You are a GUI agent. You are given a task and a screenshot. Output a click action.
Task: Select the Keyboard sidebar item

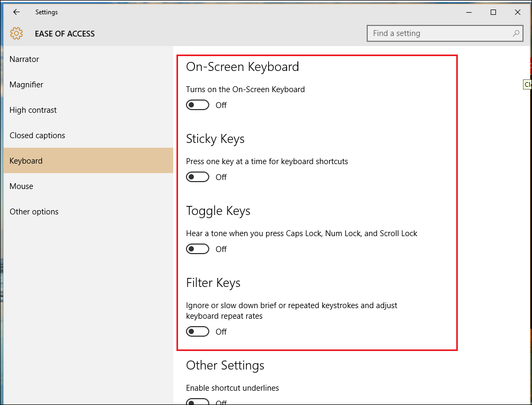click(x=26, y=161)
